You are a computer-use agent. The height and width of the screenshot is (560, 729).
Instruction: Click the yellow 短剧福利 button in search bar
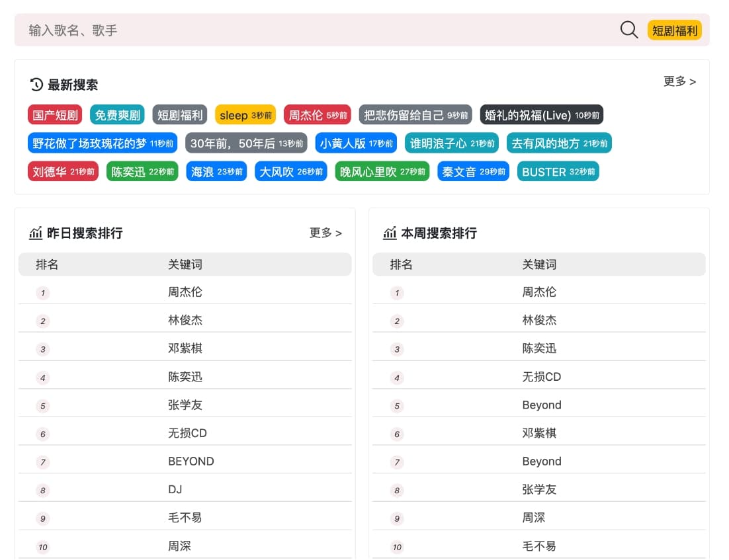click(x=674, y=30)
